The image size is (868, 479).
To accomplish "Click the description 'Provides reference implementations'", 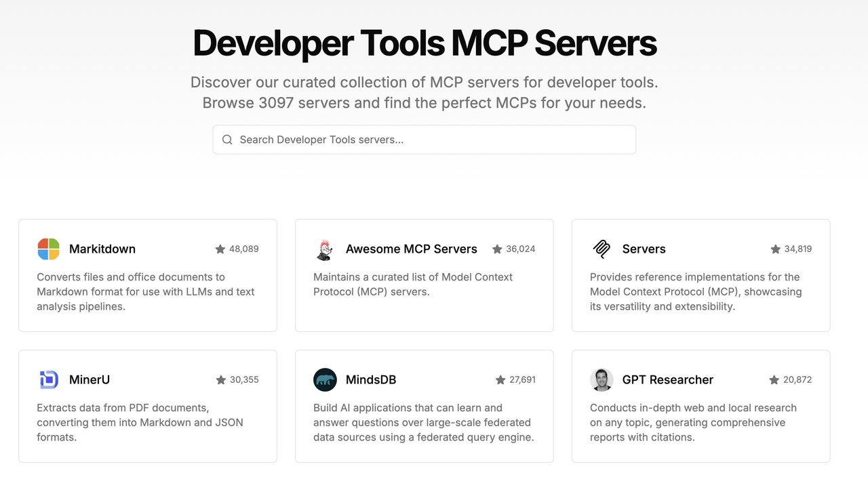I will (696, 291).
